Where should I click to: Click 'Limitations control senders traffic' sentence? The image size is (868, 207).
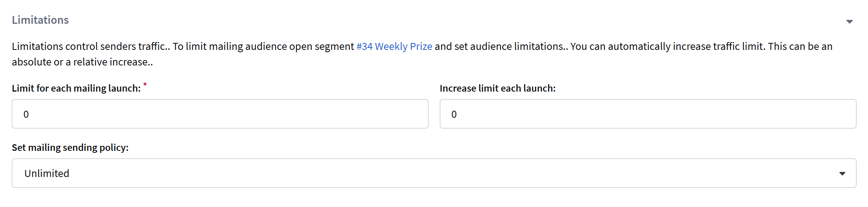(x=90, y=46)
